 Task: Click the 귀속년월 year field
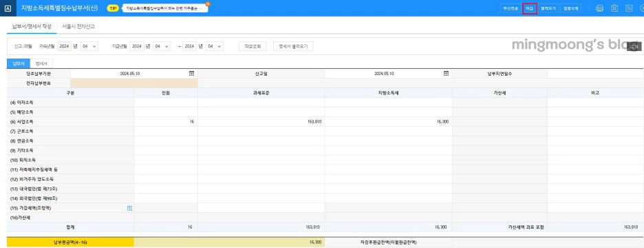pyautogui.click(x=65, y=46)
